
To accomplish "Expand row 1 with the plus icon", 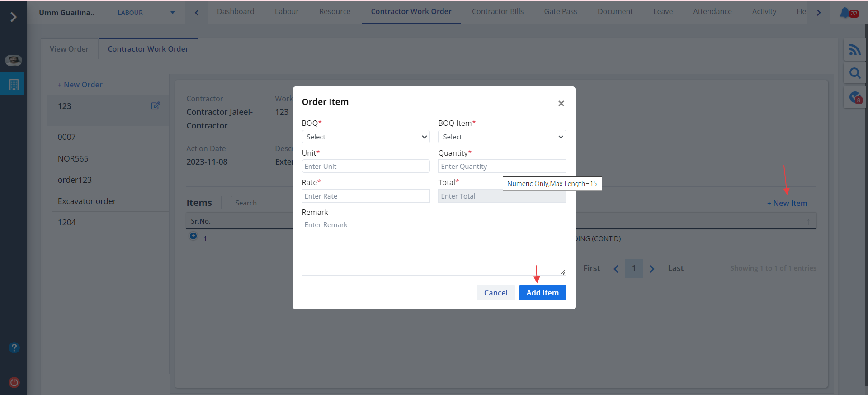I will coord(193,236).
